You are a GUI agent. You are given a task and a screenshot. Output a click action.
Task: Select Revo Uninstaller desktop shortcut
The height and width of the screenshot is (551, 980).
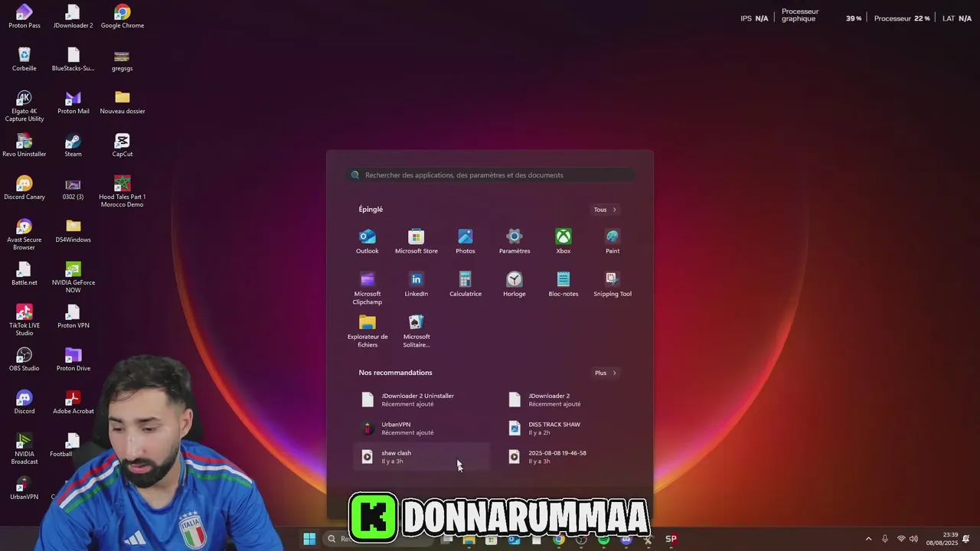[x=24, y=145]
